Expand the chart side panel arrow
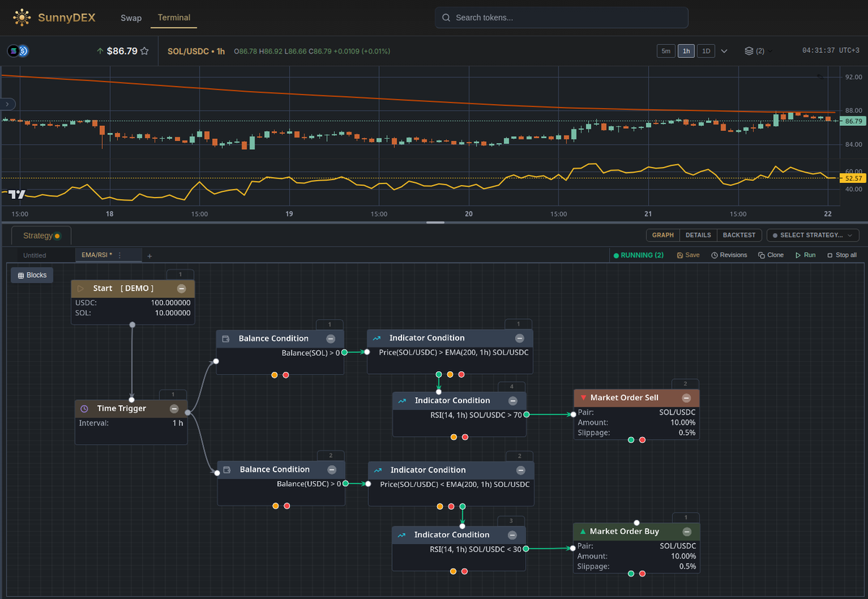The image size is (868, 599). [7, 104]
